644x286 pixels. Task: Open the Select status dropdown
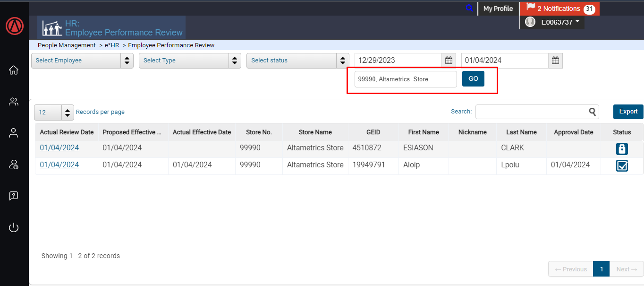coord(297,61)
